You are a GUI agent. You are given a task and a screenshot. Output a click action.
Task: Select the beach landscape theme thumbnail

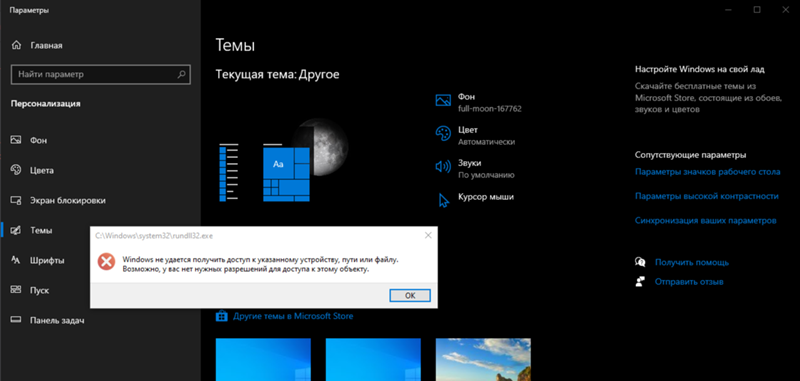tap(483, 360)
